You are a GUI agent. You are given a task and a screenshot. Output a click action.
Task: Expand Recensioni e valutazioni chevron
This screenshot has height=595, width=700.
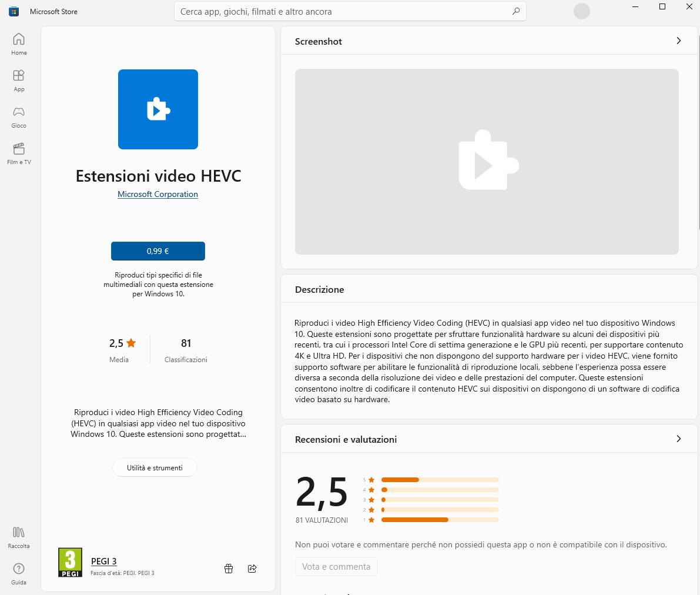click(x=678, y=439)
